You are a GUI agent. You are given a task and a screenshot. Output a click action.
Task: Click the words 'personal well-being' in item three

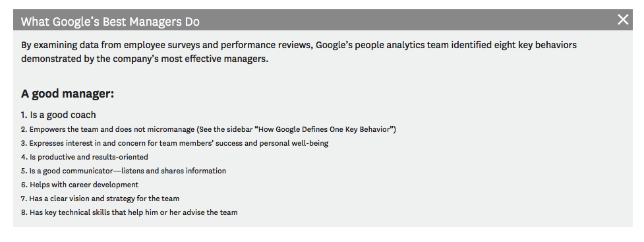point(294,143)
